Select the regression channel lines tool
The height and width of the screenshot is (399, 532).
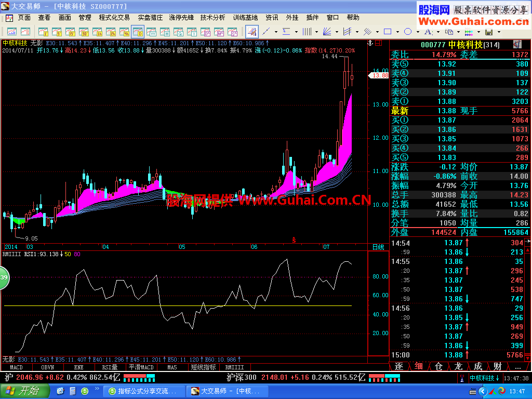tap(368, 32)
